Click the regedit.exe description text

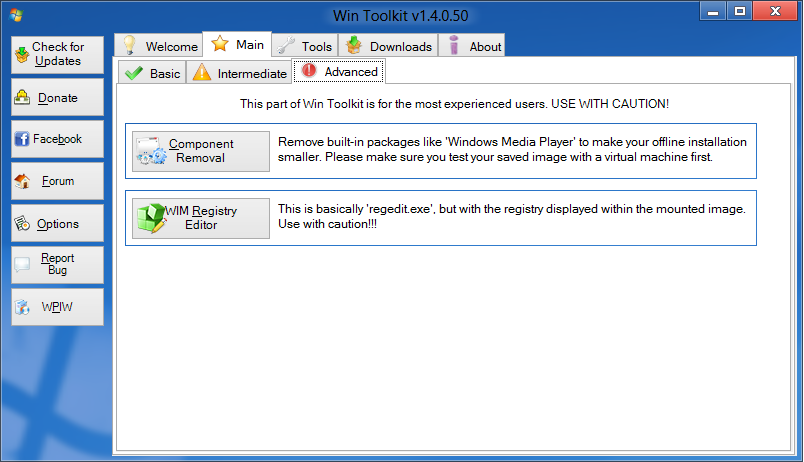pos(512,216)
